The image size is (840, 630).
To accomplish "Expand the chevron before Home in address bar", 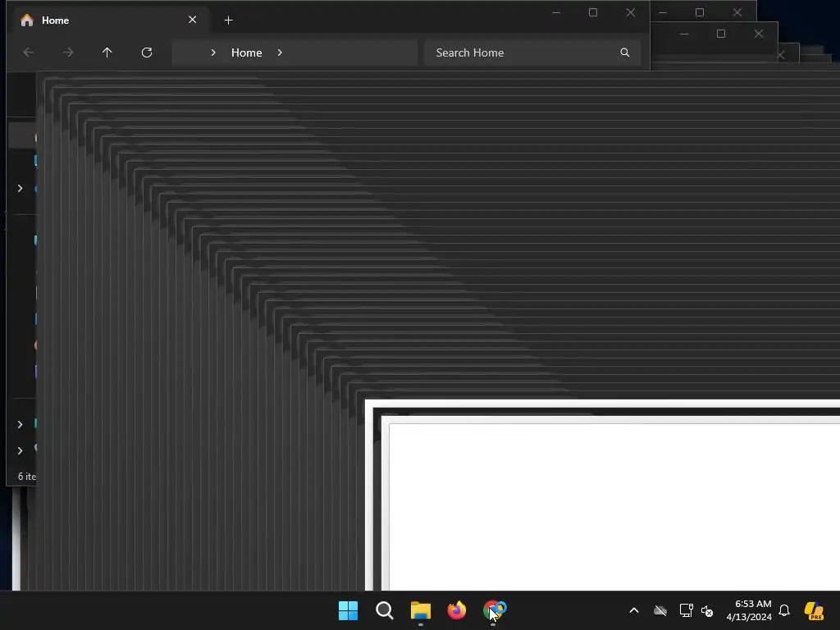I will tap(213, 52).
